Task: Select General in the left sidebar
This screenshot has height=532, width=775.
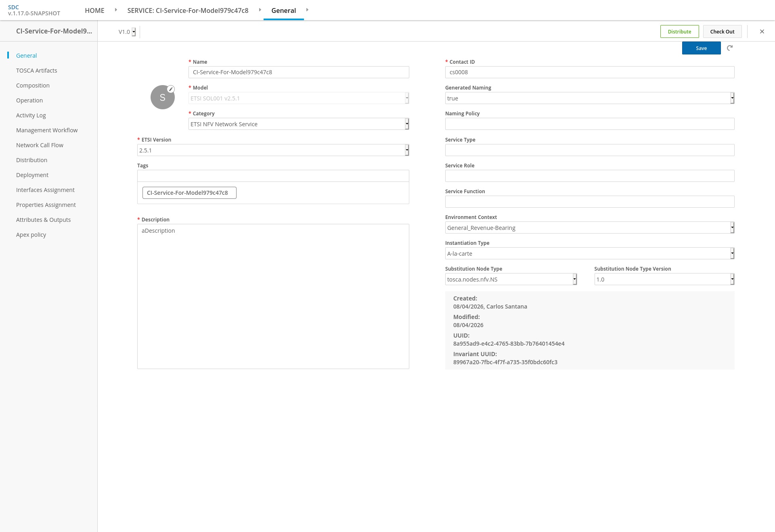Action: tap(26, 56)
